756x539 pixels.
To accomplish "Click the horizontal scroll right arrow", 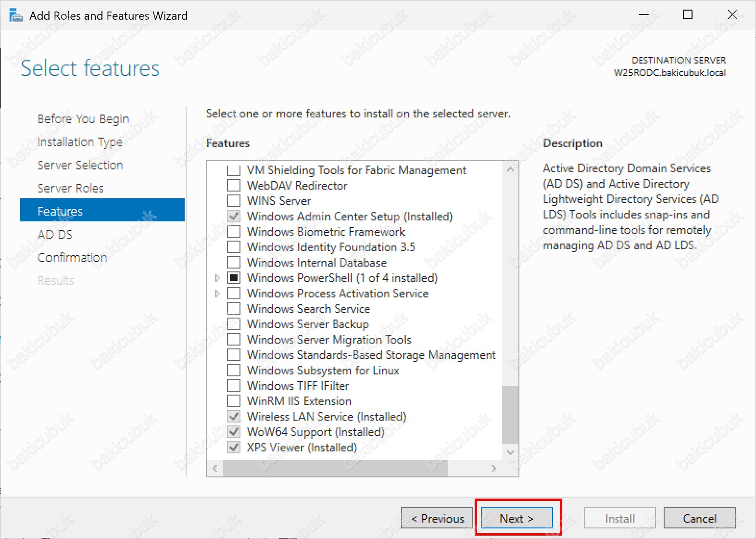I will tap(494, 468).
